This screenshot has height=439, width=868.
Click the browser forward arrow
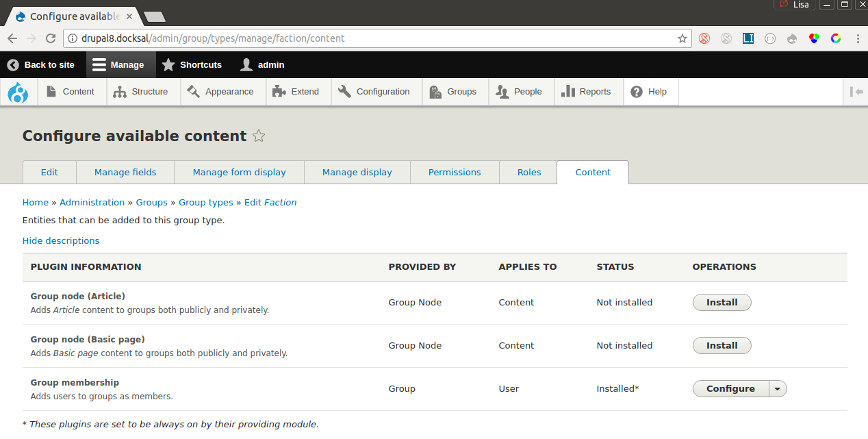click(31, 39)
